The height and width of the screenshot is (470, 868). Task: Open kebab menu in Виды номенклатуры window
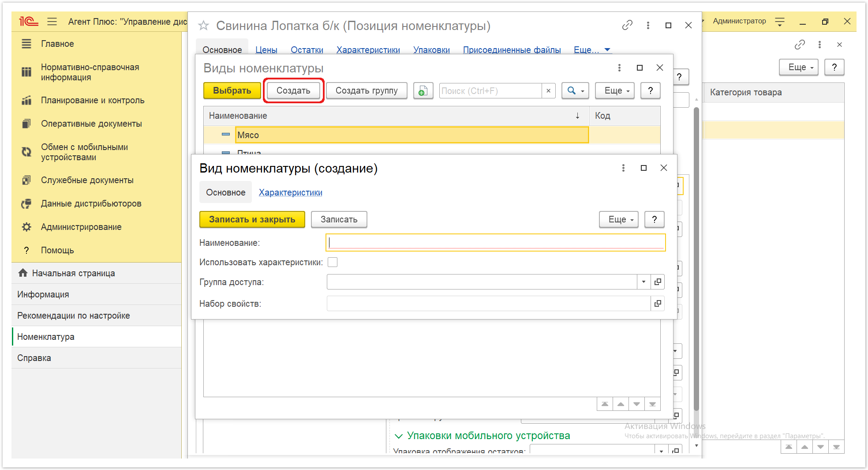click(619, 68)
